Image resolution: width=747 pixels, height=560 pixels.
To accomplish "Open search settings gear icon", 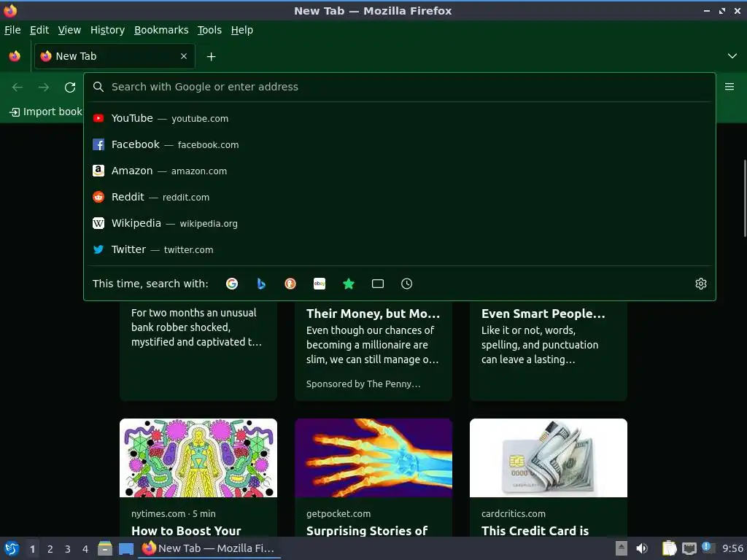I will pos(701,284).
